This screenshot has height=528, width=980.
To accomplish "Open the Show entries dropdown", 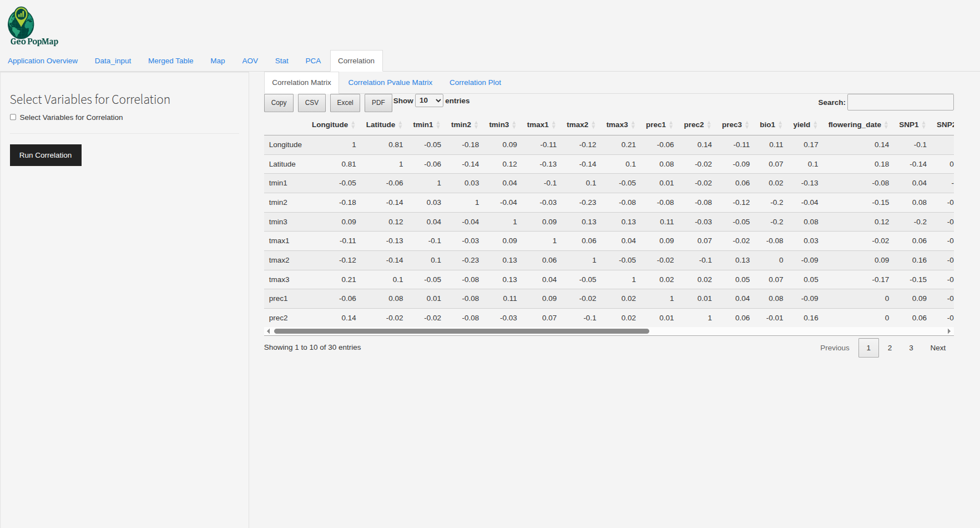I will coord(429,100).
